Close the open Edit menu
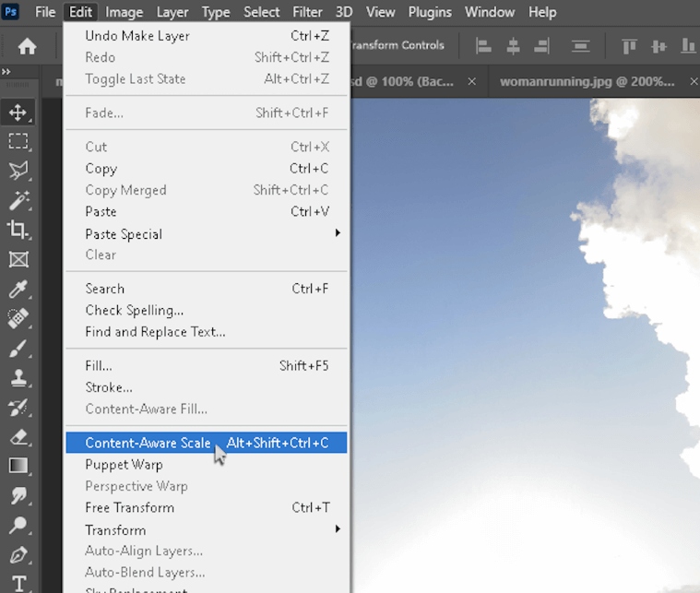 [x=80, y=12]
